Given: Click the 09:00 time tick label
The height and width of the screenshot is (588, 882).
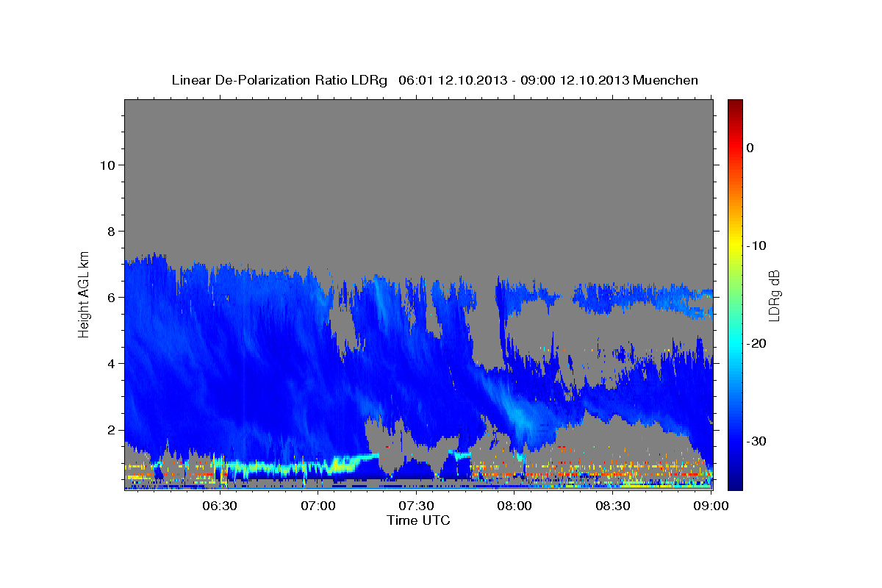Looking at the screenshot, I should [x=711, y=506].
